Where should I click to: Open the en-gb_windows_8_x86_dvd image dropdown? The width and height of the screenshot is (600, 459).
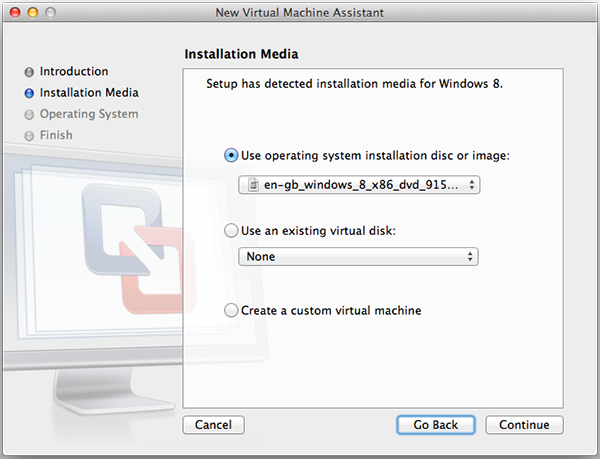click(x=359, y=185)
